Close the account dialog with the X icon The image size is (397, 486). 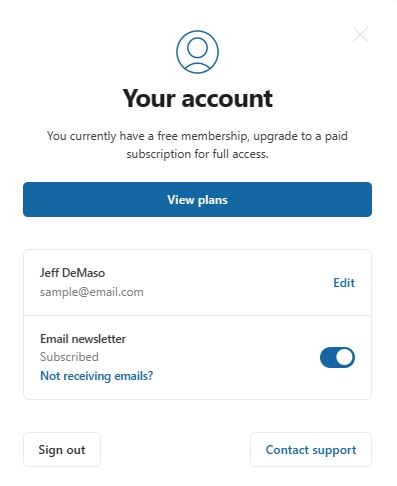360,35
